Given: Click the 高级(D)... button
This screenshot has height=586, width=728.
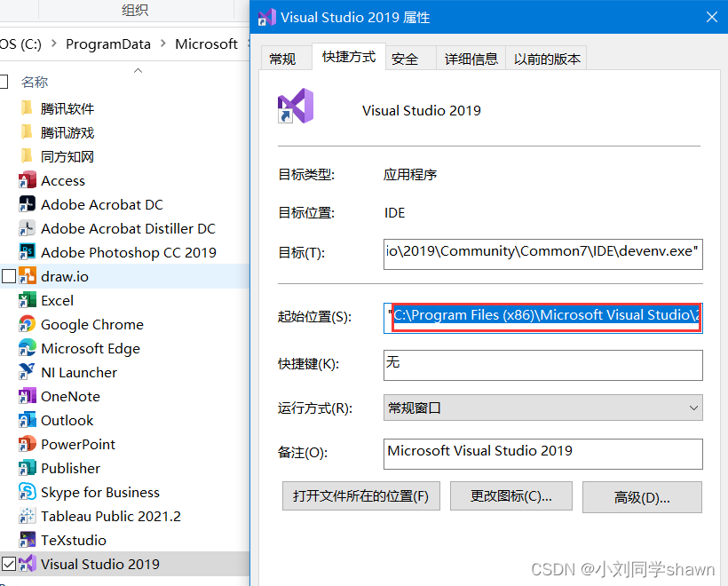Looking at the screenshot, I should [x=642, y=497].
